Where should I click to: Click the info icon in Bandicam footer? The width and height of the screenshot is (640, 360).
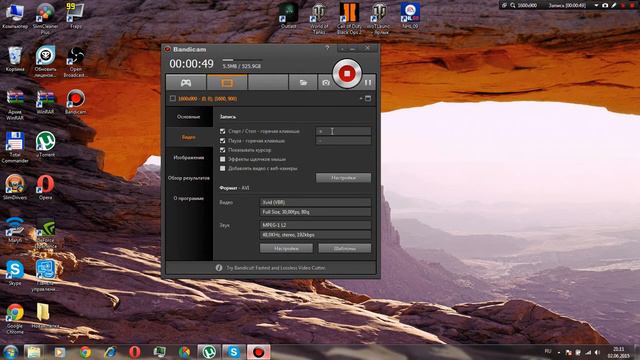coord(219,268)
